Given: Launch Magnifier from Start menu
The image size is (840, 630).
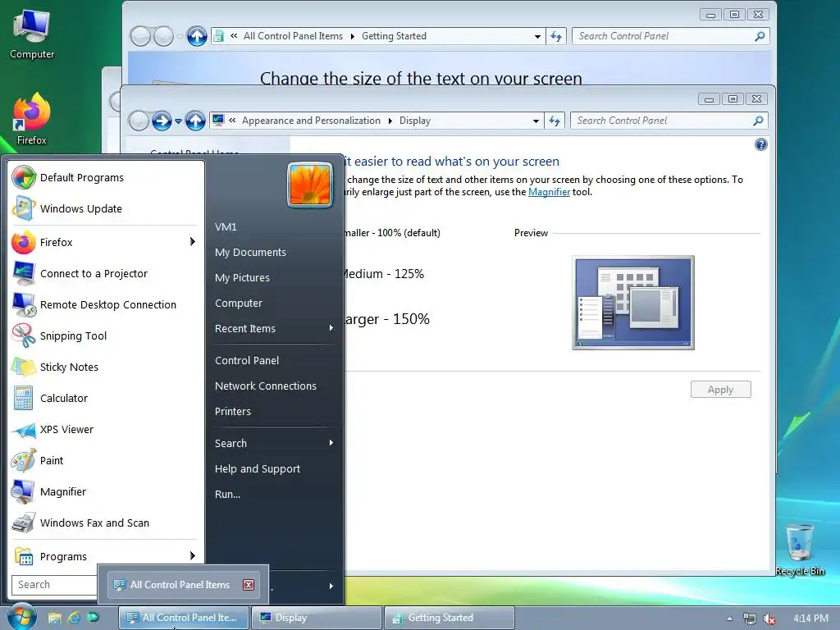Looking at the screenshot, I should 104,492.
